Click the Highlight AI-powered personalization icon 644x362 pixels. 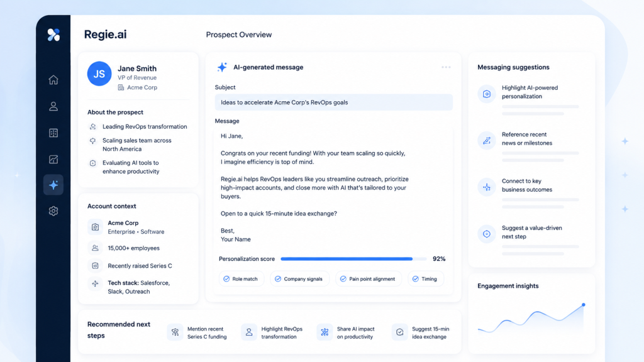pyautogui.click(x=487, y=94)
